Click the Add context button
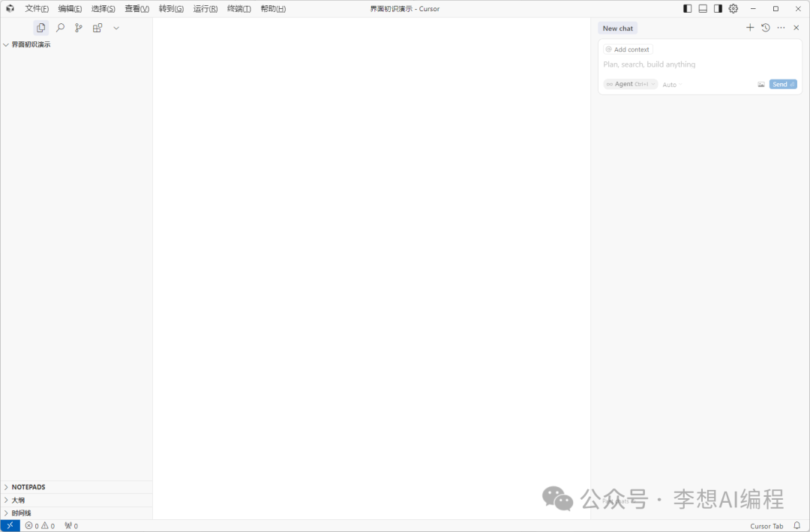 628,49
